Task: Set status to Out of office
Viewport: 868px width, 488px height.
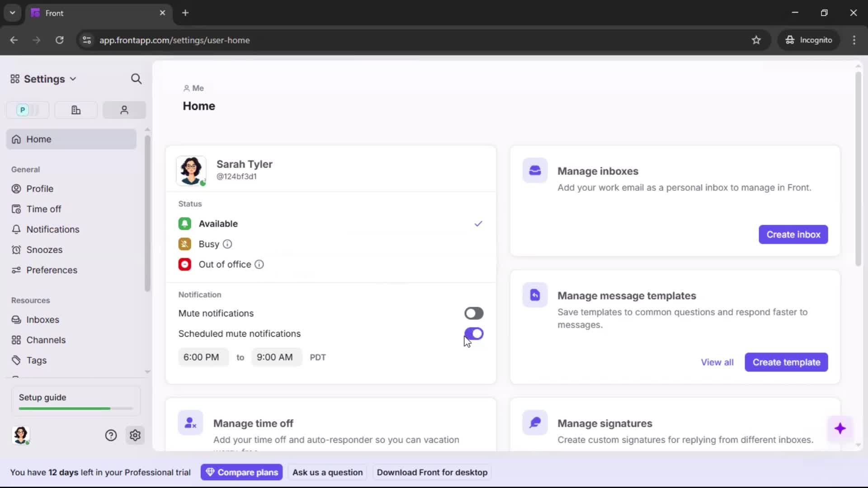Action: [x=225, y=264]
